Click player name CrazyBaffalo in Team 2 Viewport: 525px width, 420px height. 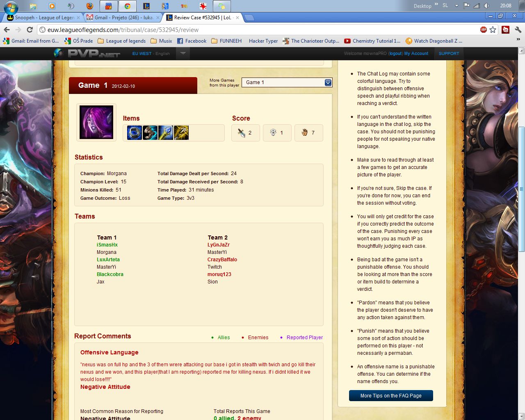(x=222, y=260)
